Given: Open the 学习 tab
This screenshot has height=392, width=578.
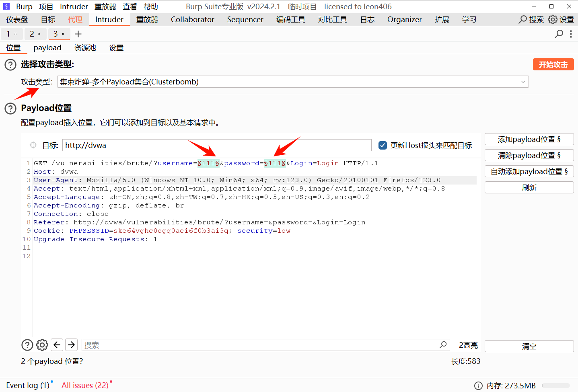Looking at the screenshot, I should pyautogui.click(x=469, y=19).
